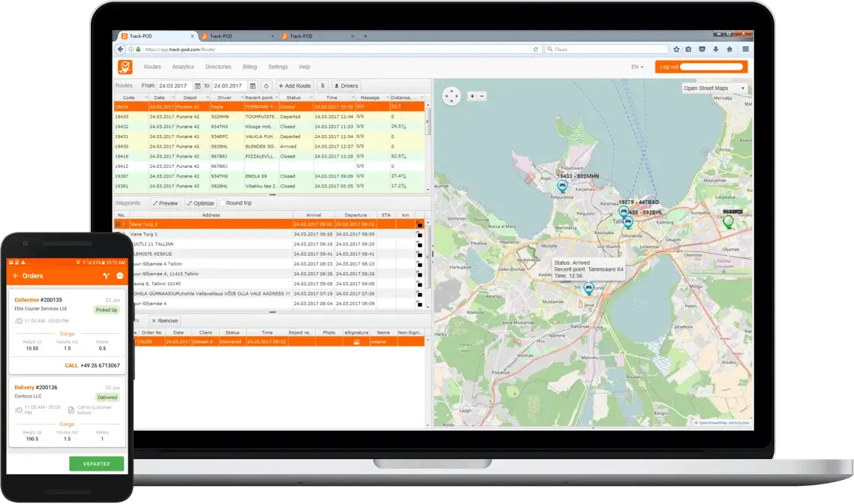Image resolution: width=854 pixels, height=504 pixels.
Task: Reload the page using the address bar icon
Action: 535,49
